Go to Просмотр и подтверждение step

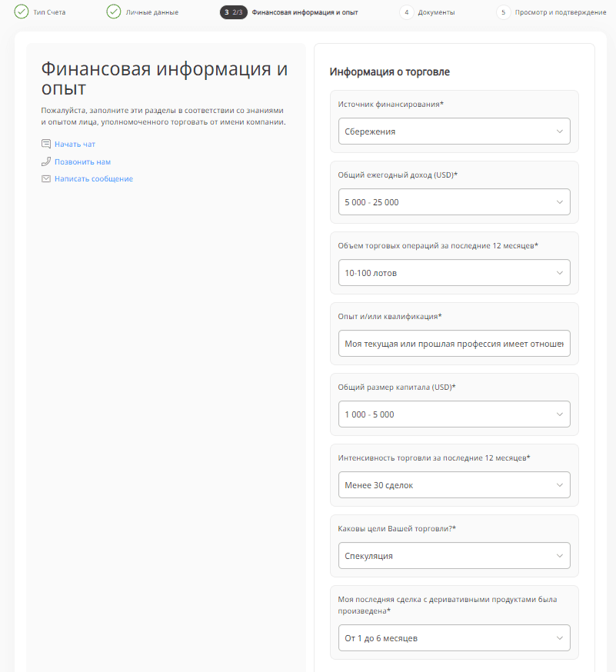[x=561, y=12]
